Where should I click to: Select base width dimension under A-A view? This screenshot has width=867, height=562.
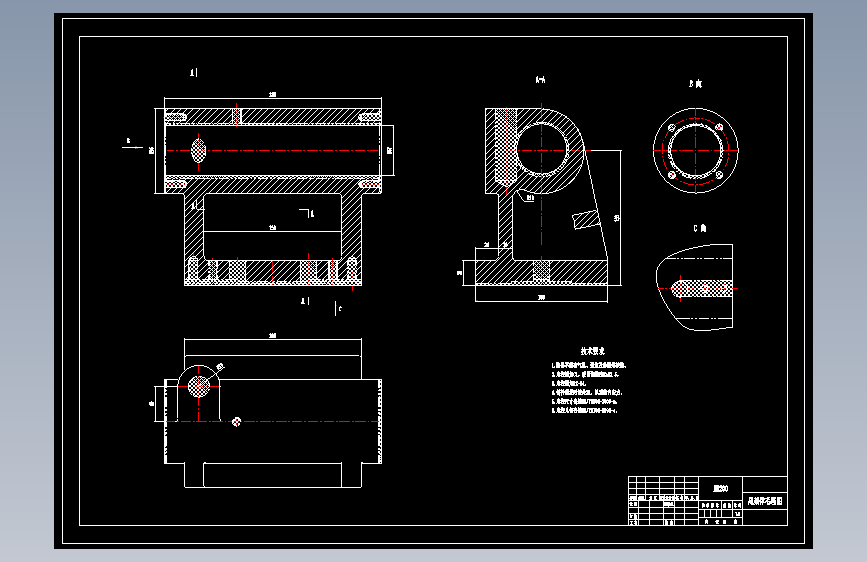(541, 297)
